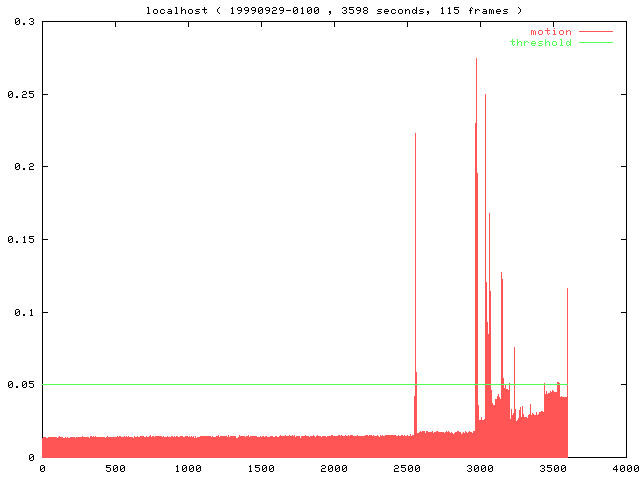Click the 0.25 y-axis tick label
The height and width of the screenshot is (480, 640).
click(x=20, y=94)
